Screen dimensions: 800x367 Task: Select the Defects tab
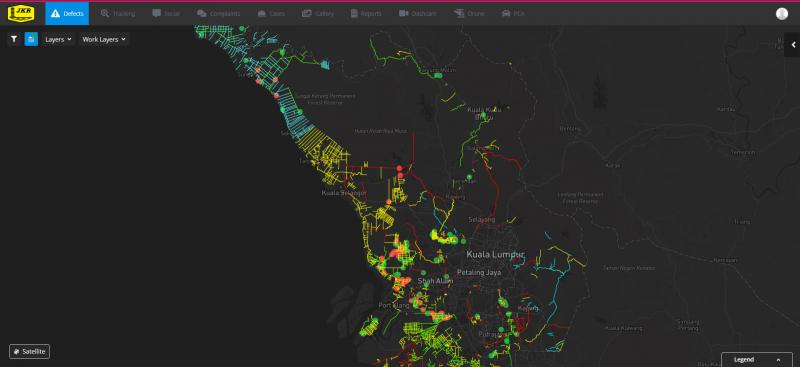tap(67, 14)
